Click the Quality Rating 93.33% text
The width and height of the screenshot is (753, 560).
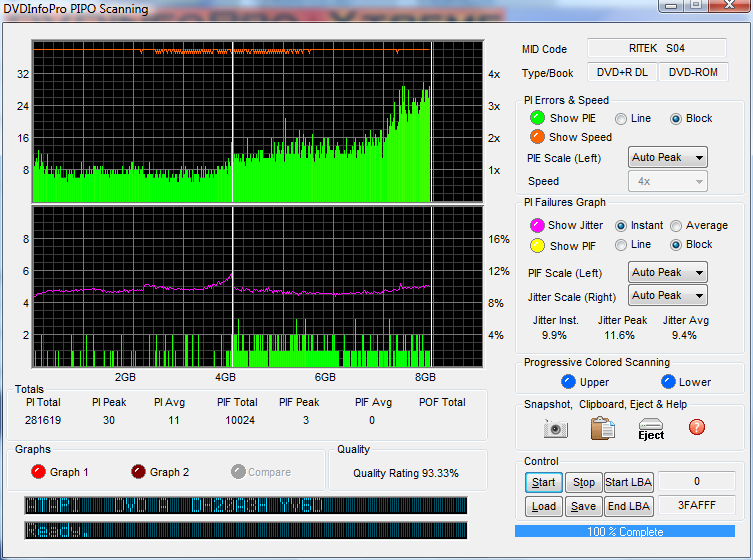406,473
